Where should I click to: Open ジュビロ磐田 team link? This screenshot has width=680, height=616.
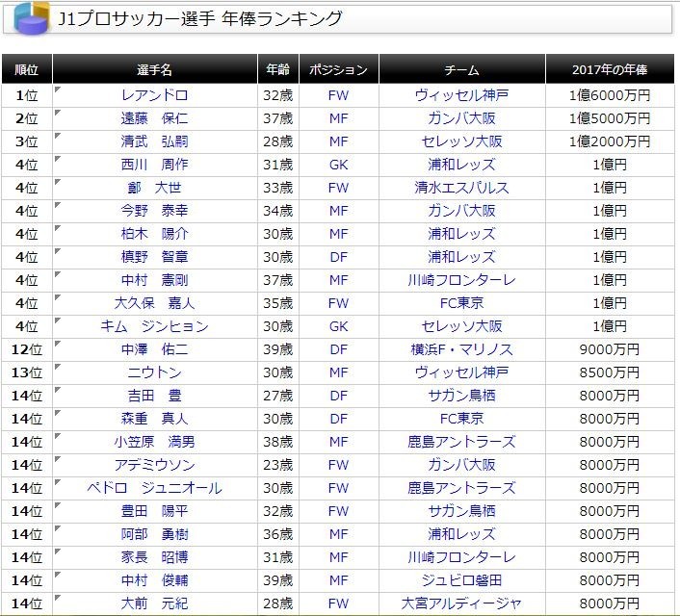462,580
